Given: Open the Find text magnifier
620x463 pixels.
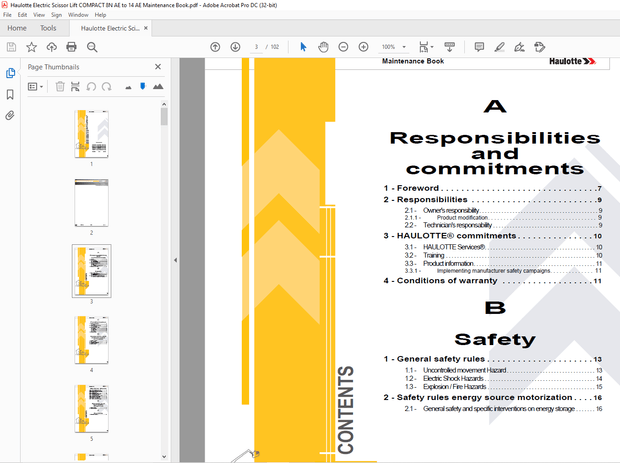Looking at the screenshot, I should [92, 47].
